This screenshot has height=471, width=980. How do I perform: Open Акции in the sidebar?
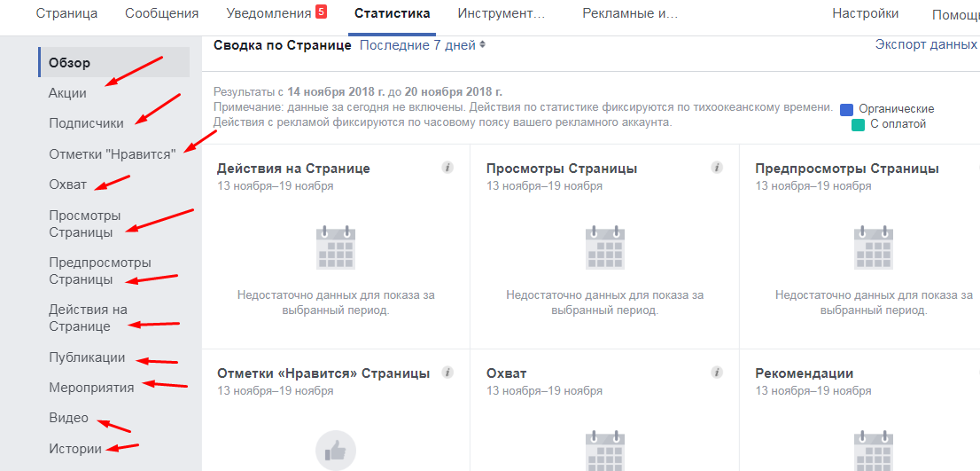67,93
